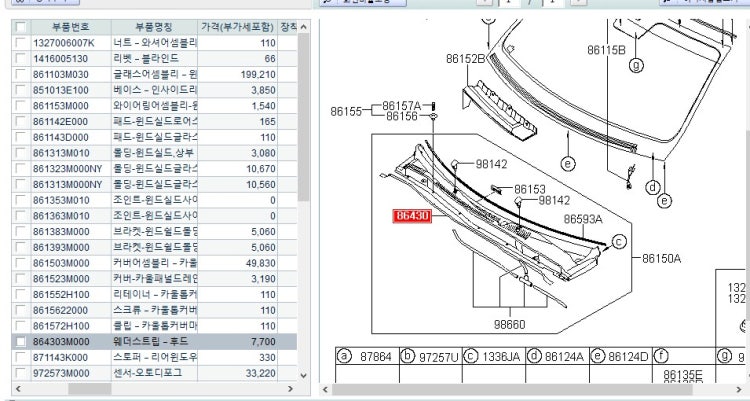Image resolution: width=750 pixels, height=401 pixels.
Task: Tick checkbox next to 864303M000 row
Action: tap(19, 342)
